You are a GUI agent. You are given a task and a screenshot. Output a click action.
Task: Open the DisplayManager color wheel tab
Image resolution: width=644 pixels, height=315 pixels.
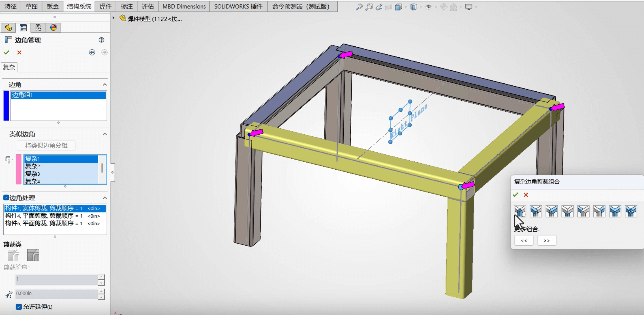click(x=53, y=28)
